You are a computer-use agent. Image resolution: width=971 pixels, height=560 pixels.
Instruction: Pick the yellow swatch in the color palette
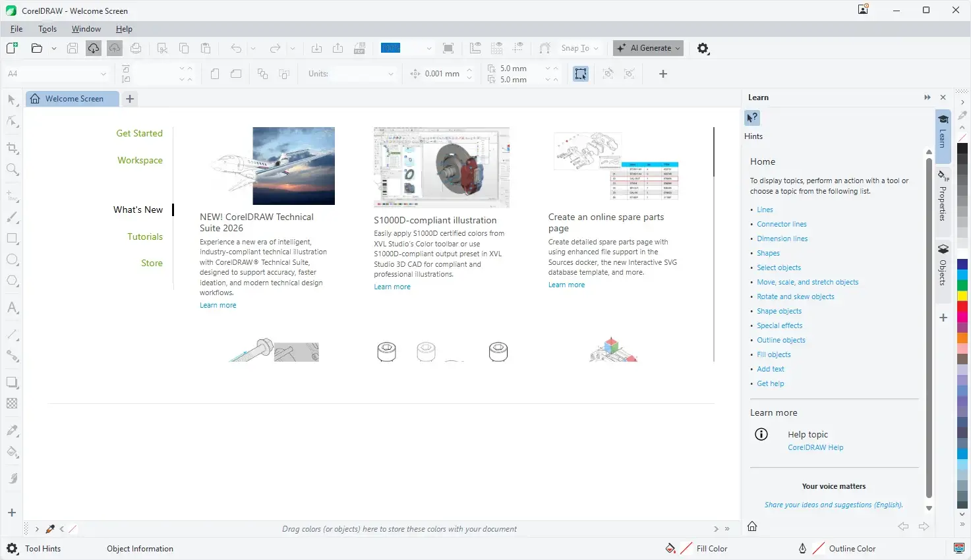coord(962,296)
